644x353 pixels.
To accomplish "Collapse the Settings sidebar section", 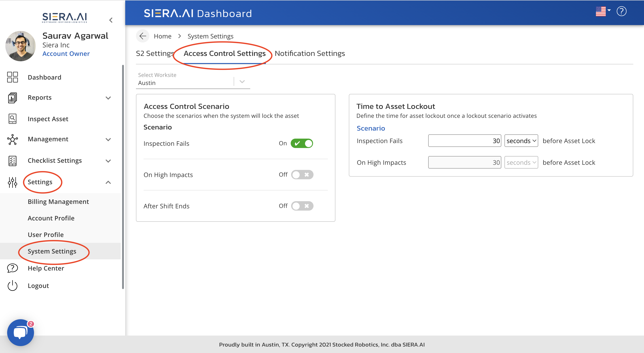I will pos(108,182).
